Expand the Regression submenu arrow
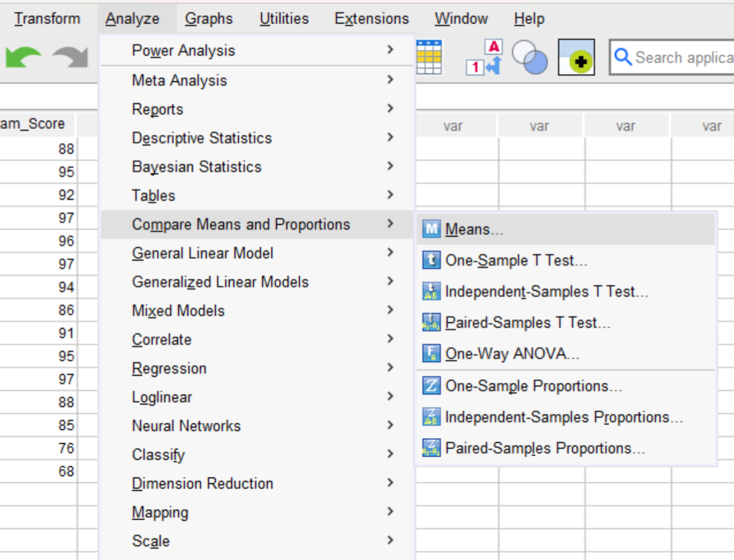This screenshot has width=734, height=560. pos(390,368)
